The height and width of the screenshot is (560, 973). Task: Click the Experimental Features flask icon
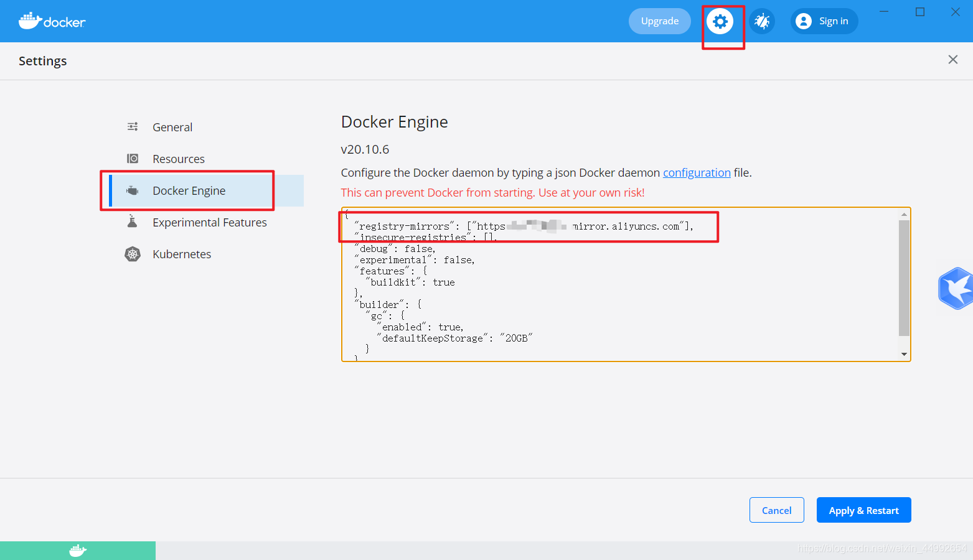133,222
